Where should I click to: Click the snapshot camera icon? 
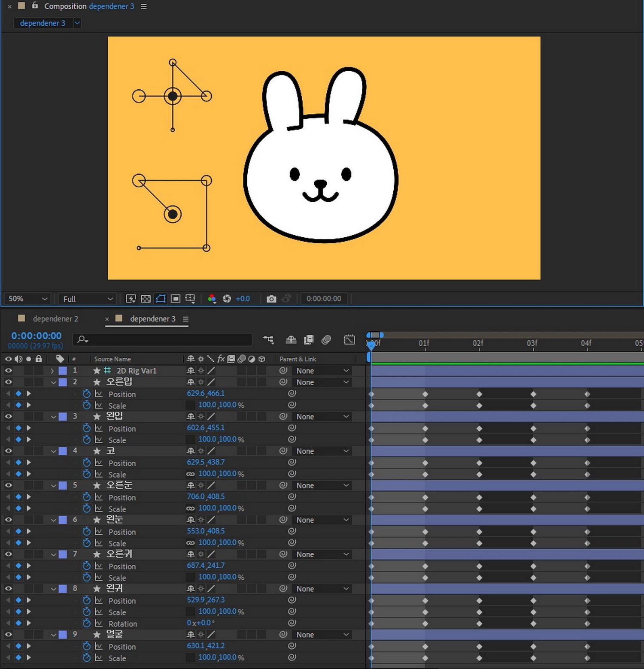[271, 299]
